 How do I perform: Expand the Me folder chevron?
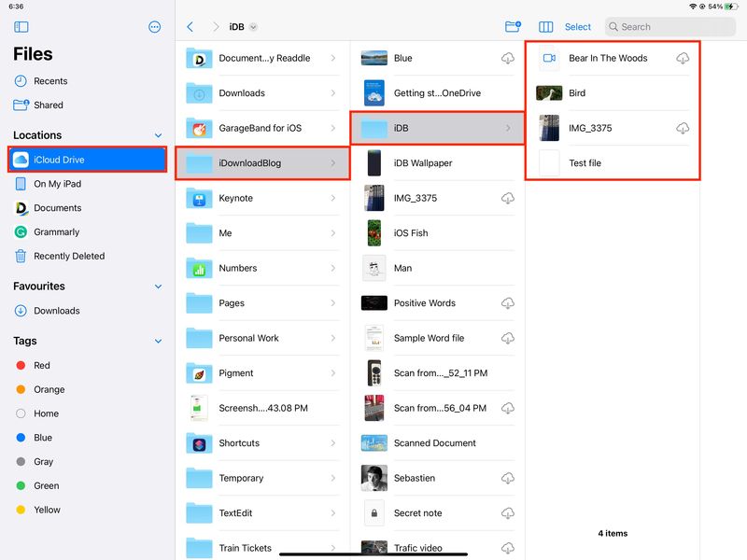333,232
